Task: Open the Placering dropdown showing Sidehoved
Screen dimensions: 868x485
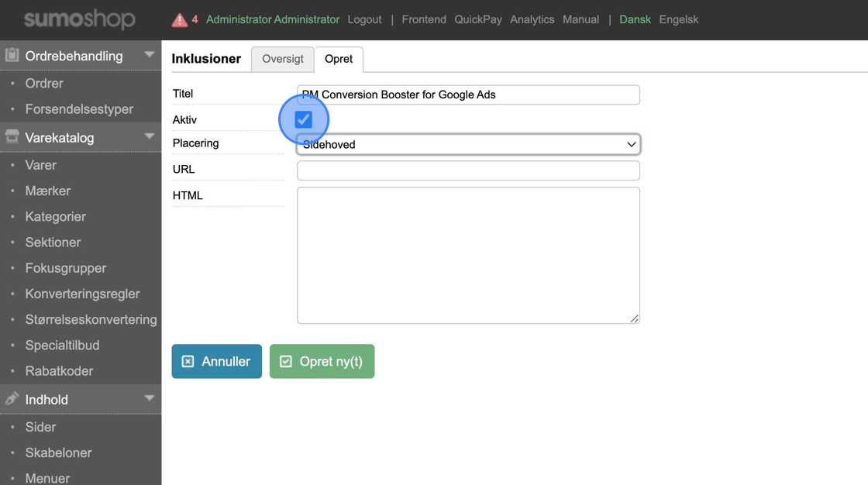Action: click(468, 144)
